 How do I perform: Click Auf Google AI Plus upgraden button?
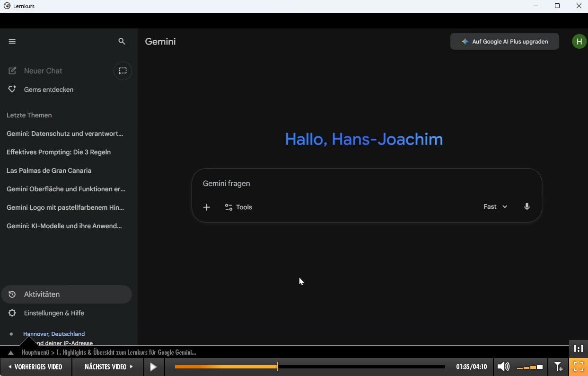[x=504, y=42]
